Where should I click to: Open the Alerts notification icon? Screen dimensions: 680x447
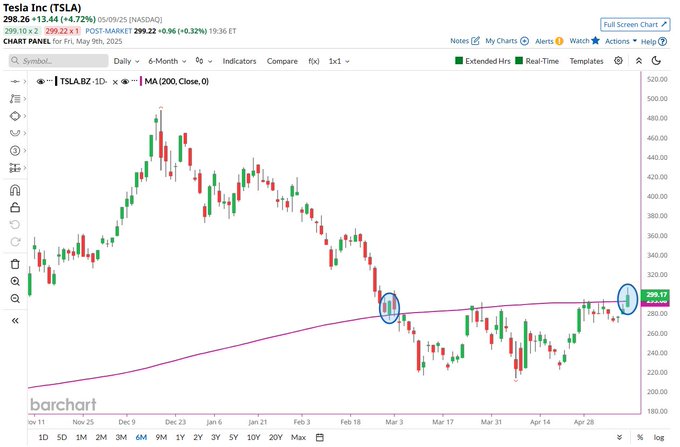[x=559, y=41]
